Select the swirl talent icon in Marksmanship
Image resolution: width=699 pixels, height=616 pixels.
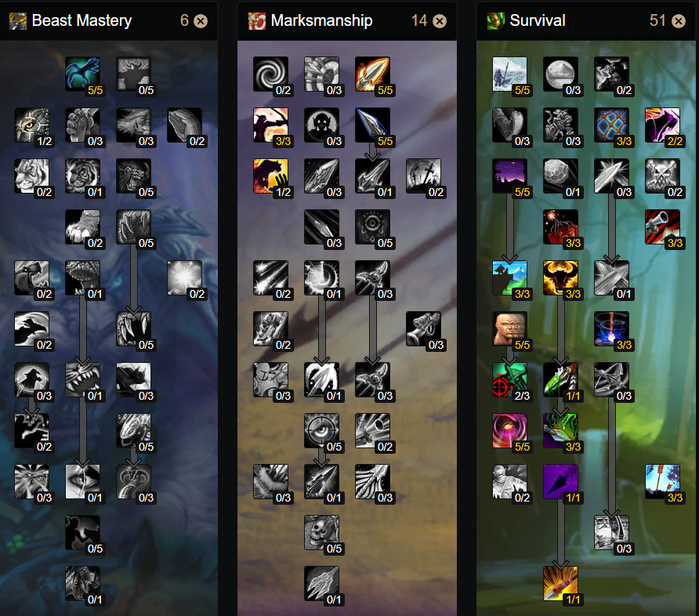[270, 74]
